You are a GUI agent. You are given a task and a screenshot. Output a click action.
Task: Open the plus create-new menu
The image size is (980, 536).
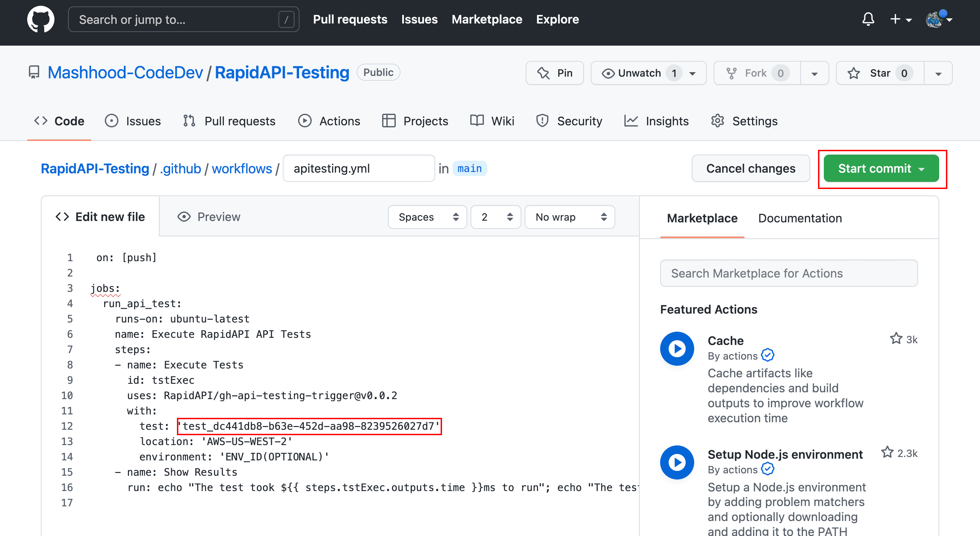tap(900, 19)
